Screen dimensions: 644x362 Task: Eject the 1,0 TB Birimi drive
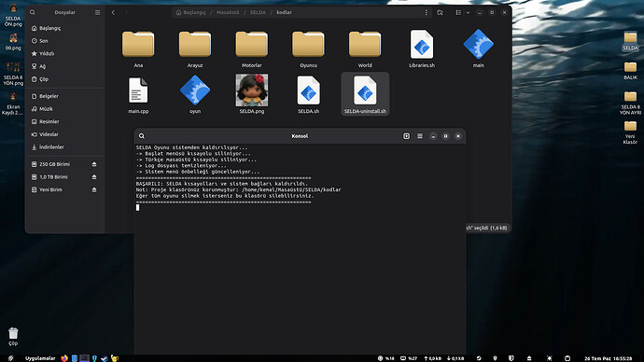coord(94,177)
